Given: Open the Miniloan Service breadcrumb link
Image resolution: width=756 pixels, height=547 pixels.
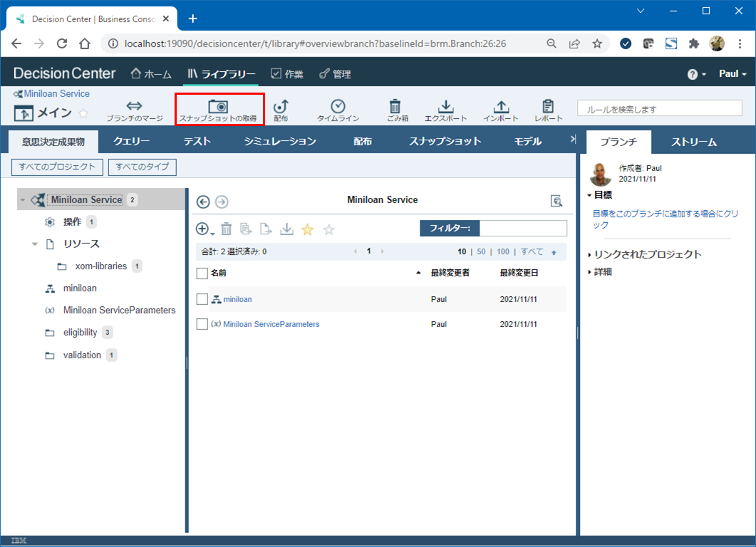Looking at the screenshot, I should (56, 94).
